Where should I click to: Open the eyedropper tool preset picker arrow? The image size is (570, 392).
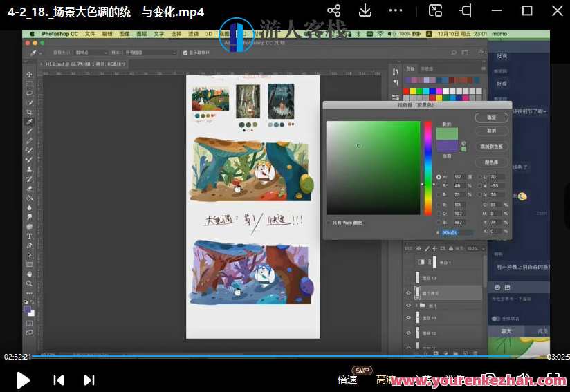(x=40, y=53)
